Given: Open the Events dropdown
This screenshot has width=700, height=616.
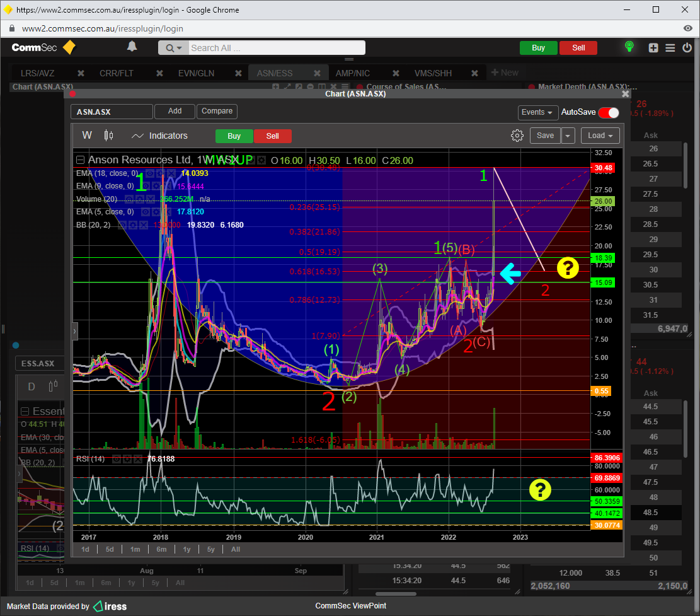Looking at the screenshot, I should click(x=537, y=112).
